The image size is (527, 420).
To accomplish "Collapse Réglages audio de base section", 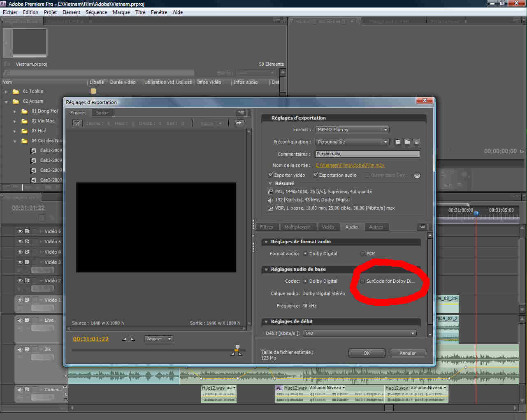I will coord(266,269).
